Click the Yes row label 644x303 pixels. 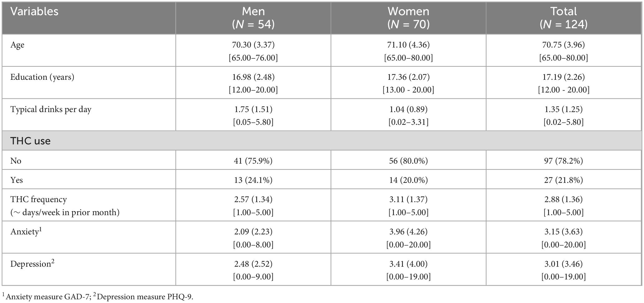click(16, 180)
